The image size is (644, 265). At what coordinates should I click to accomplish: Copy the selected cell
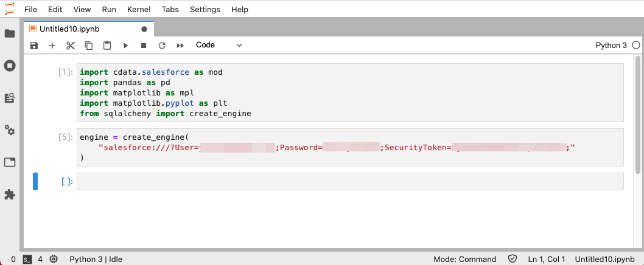pyautogui.click(x=89, y=46)
